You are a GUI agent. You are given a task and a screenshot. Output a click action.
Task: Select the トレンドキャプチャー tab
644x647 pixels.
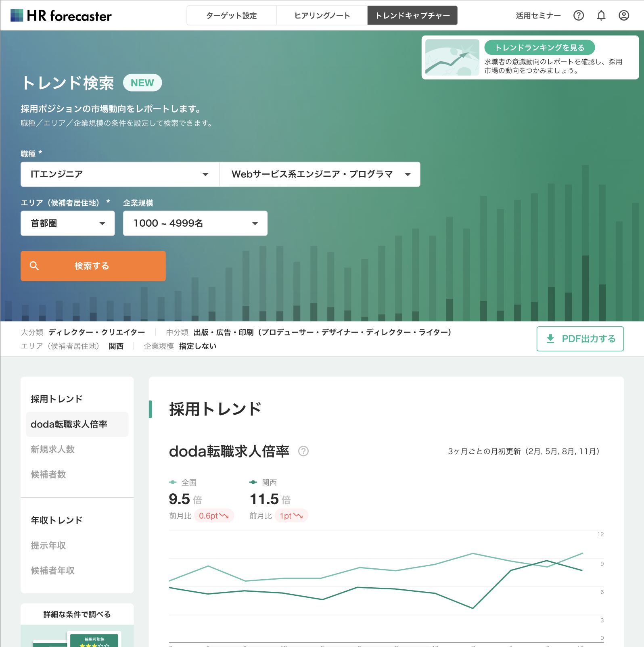[x=412, y=15]
